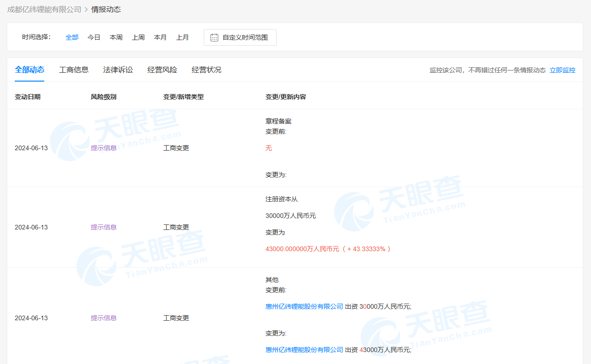Click the 风险级别 column header
591x364 pixels.
104,97
